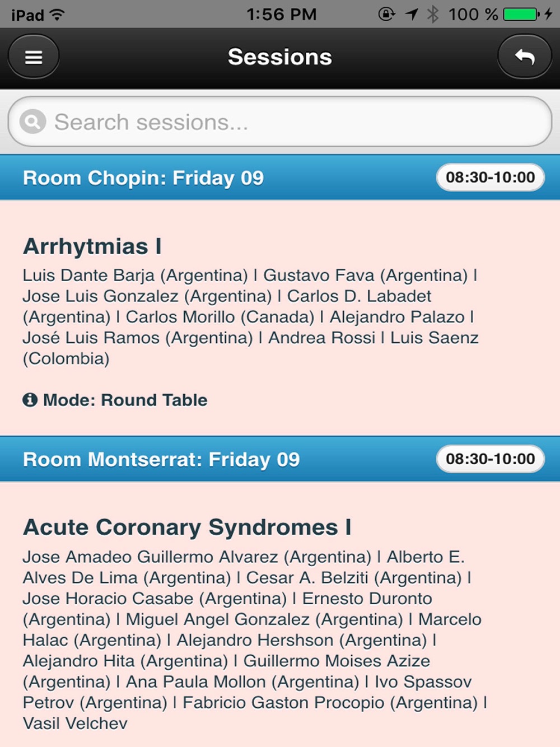Open the hamburger menu button
The width and height of the screenshot is (560, 747).
(34, 57)
